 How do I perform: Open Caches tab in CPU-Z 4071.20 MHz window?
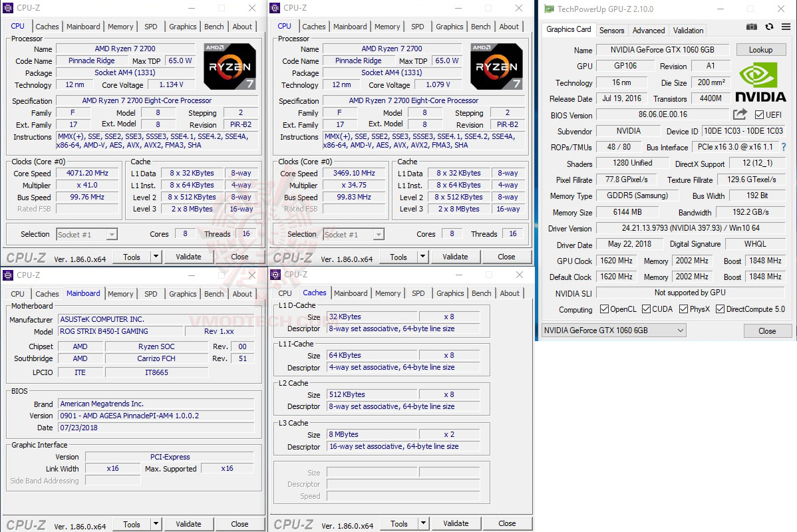(x=47, y=27)
